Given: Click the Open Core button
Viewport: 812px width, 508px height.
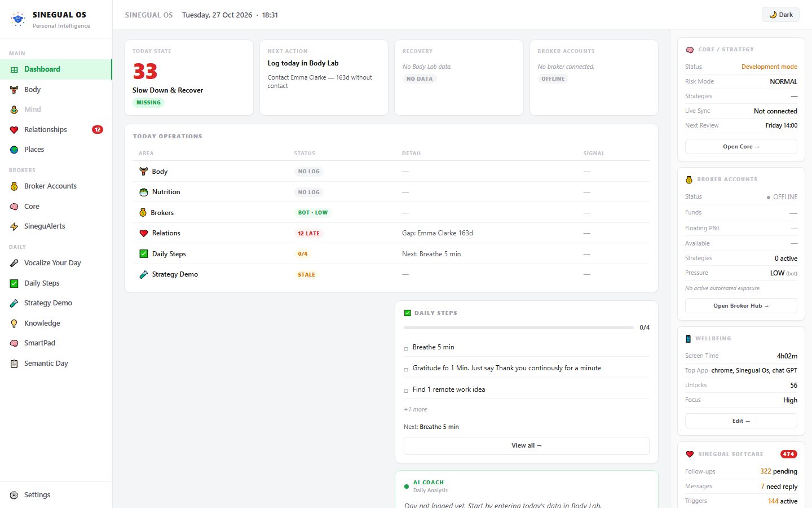Looking at the screenshot, I should [741, 147].
